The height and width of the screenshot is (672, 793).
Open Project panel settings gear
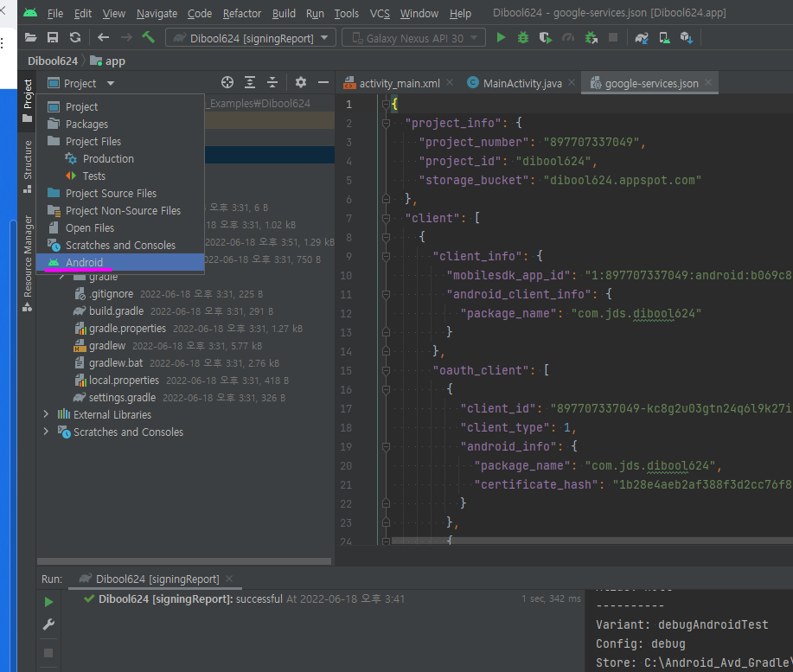[301, 82]
